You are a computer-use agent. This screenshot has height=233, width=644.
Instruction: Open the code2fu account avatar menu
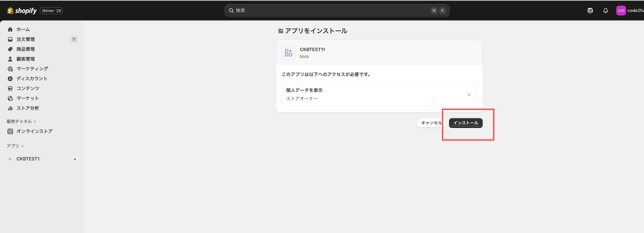point(621,11)
